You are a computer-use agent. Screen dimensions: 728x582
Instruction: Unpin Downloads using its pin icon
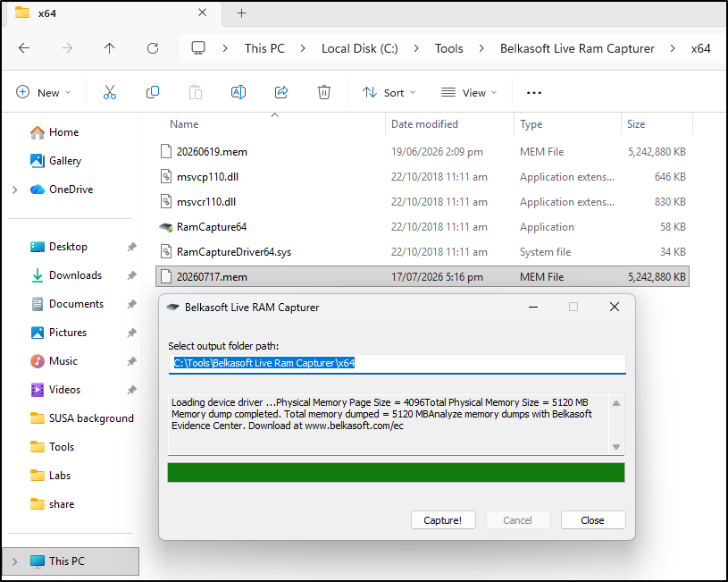point(132,275)
